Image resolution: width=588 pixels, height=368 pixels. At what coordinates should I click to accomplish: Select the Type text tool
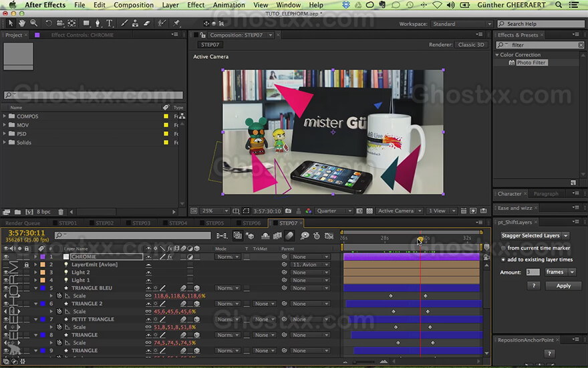point(110,23)
